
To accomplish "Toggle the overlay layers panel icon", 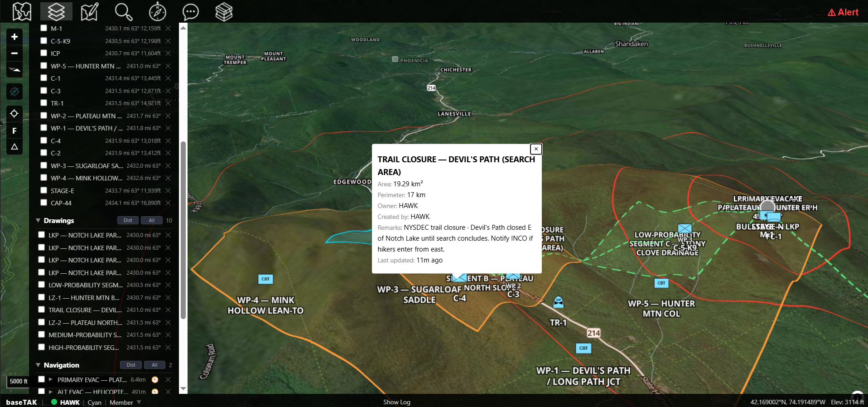I will tap(56, 11).
